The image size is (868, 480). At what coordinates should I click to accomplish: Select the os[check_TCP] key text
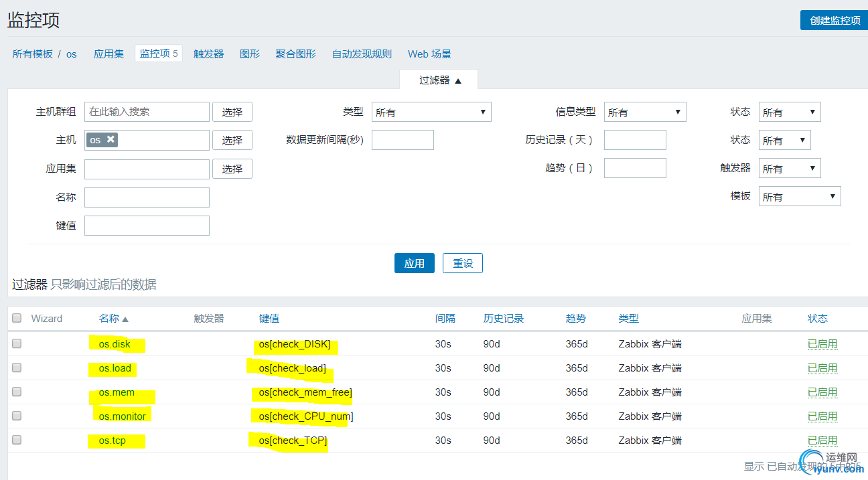tap(293, 441)
